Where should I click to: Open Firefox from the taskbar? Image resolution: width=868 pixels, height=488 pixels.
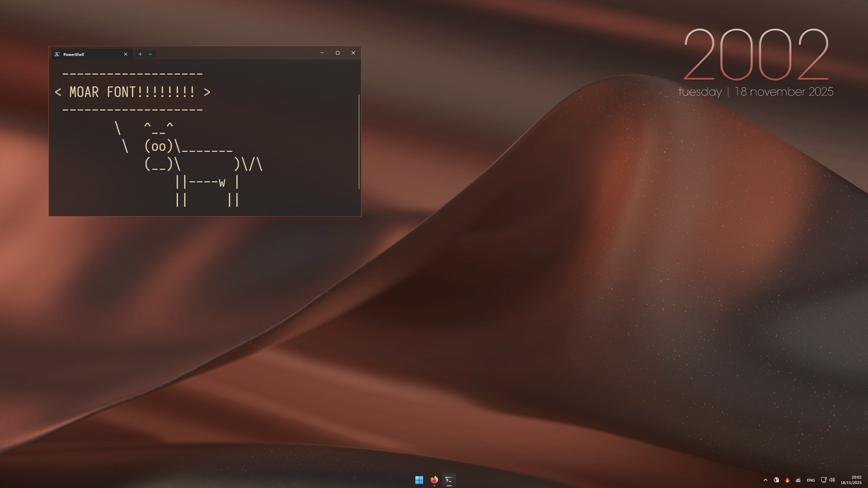[434, 480]
